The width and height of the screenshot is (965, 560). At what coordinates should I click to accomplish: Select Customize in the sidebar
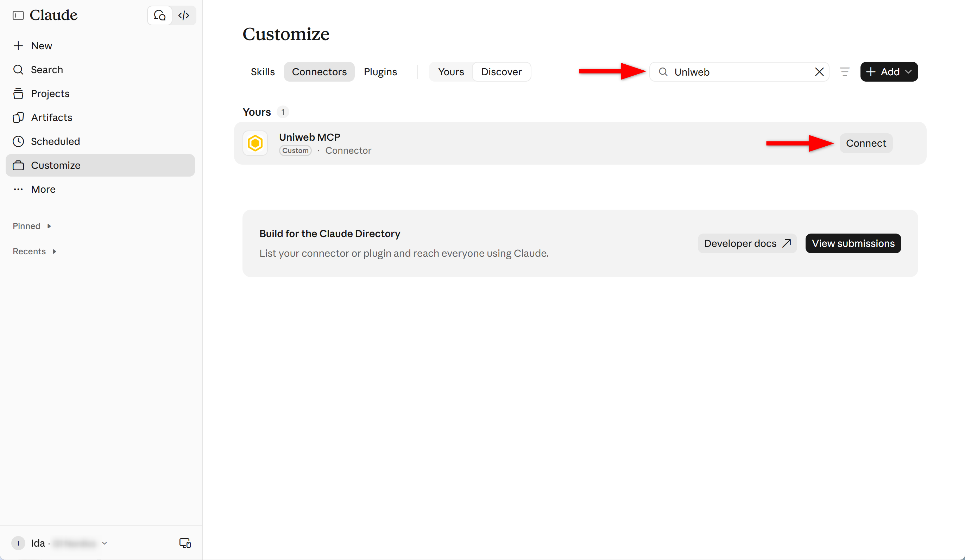[100, 165]
